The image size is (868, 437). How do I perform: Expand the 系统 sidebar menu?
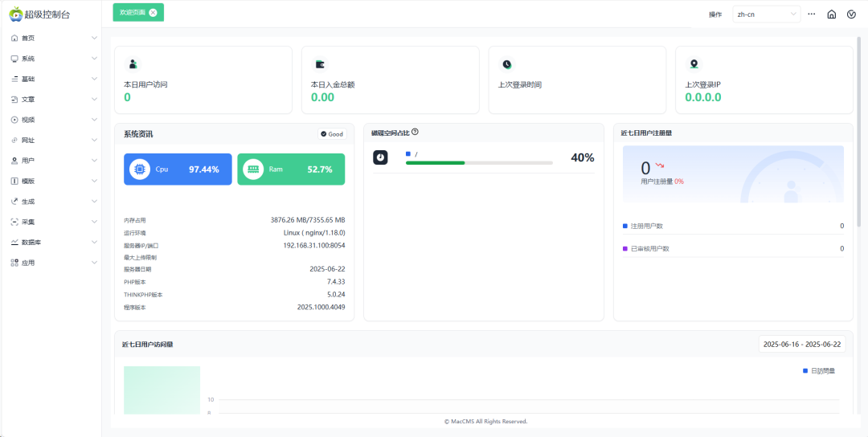pos(53,59)
